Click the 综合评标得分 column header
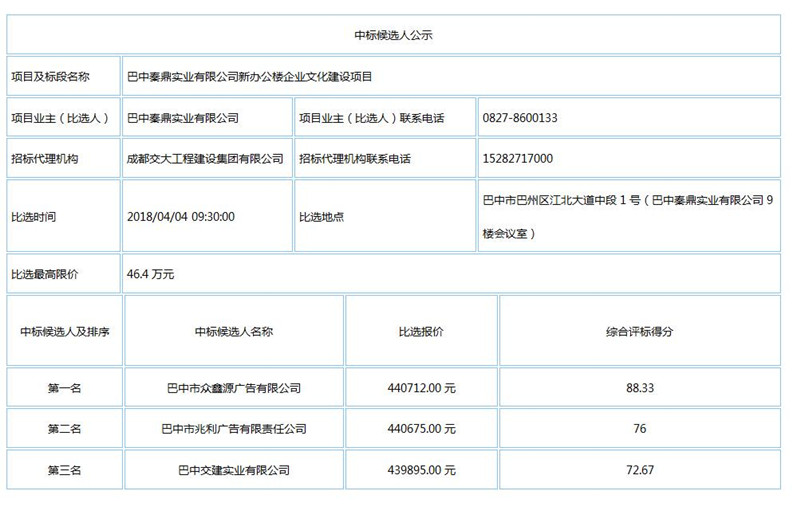 tap(639, 331)
